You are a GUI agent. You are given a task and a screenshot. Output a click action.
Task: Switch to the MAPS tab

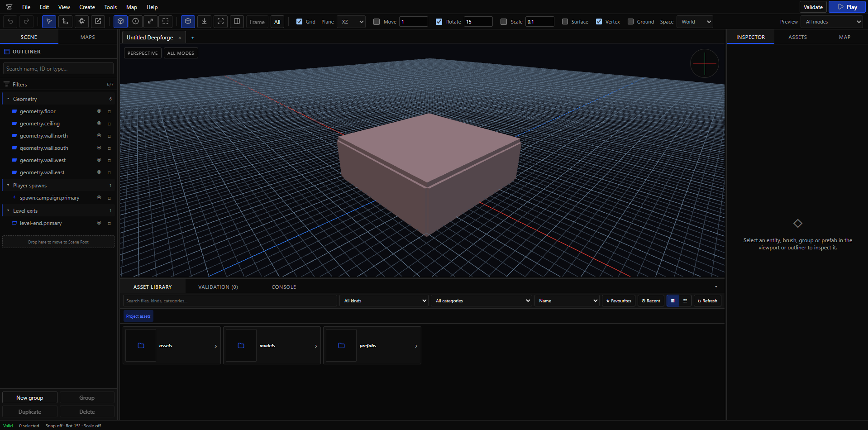88,37
